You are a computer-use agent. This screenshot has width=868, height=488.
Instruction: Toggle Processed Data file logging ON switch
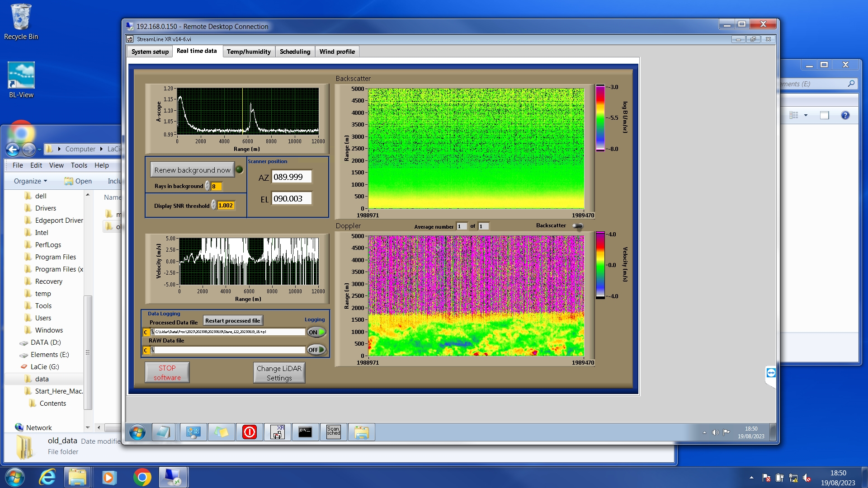click(316, 332)
